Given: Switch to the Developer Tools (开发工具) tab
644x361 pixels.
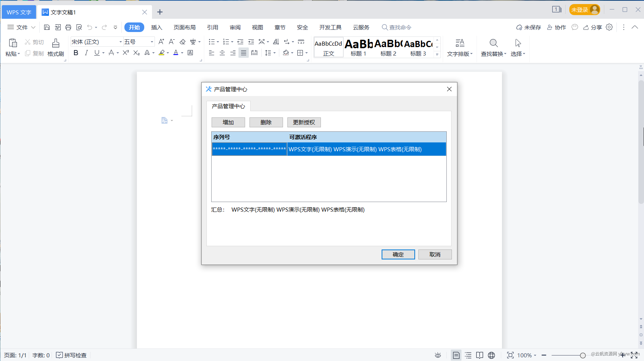Looking at the screenshot, I should [x=330, y=27].
